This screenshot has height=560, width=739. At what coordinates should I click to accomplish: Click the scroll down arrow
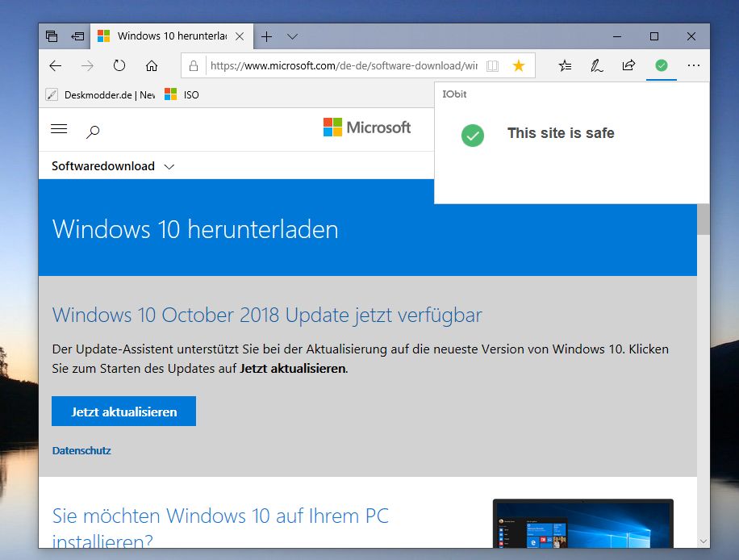coord(704,541)
